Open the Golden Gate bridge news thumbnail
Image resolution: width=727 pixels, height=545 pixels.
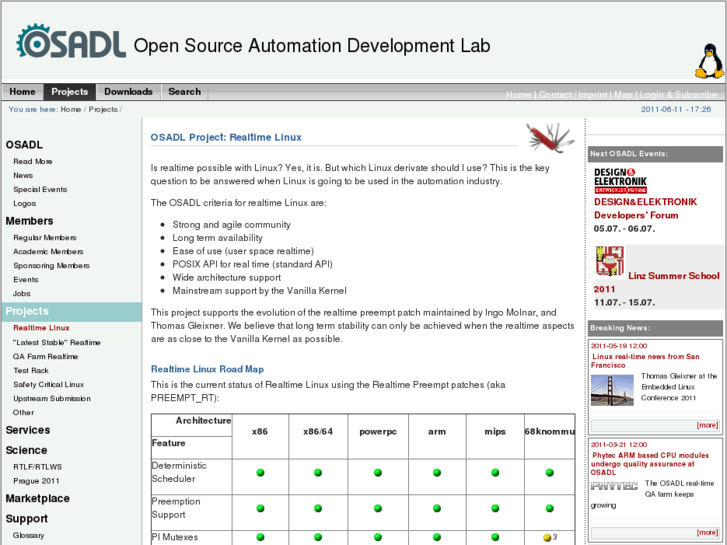point(612,390)
